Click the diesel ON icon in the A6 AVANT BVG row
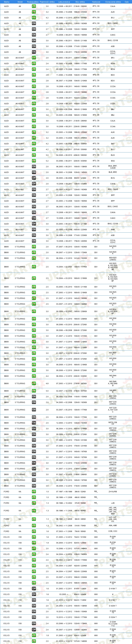Viewport: 132px width, 644px height. (34, 178)
